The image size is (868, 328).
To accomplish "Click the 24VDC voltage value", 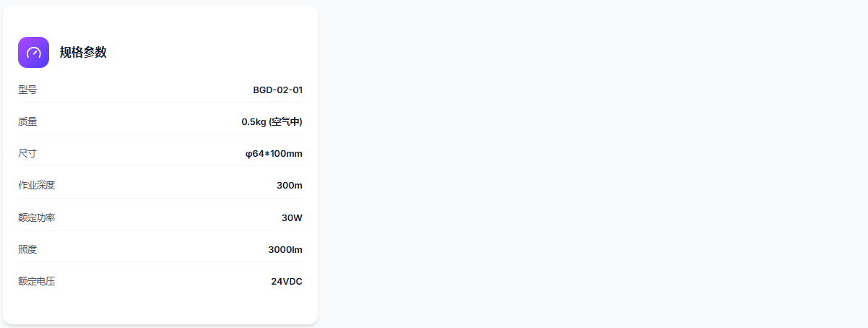I will tap(287, 282).
